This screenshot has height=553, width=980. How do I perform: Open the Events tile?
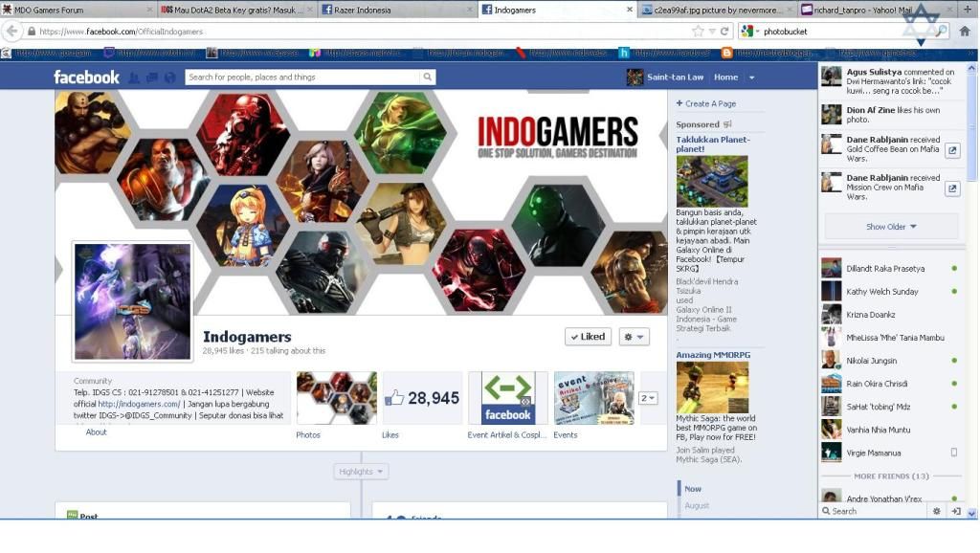pyautogui.click(x=593, y=398)
